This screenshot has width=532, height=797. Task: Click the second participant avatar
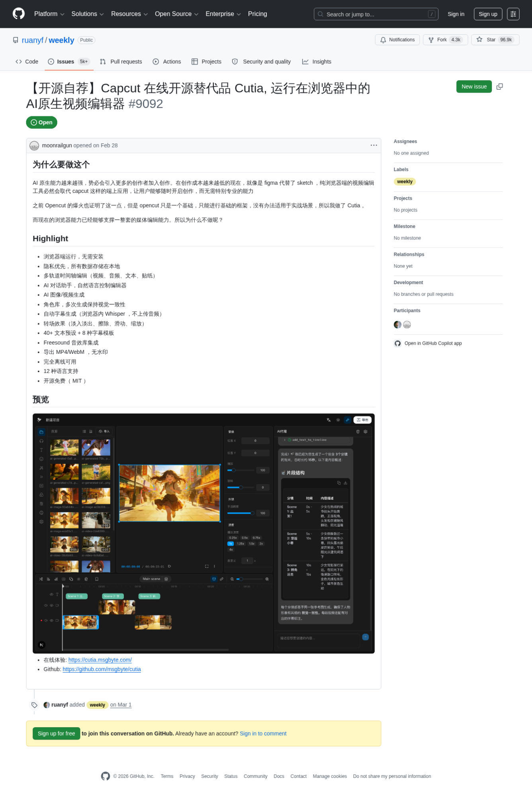pos(407,325)
